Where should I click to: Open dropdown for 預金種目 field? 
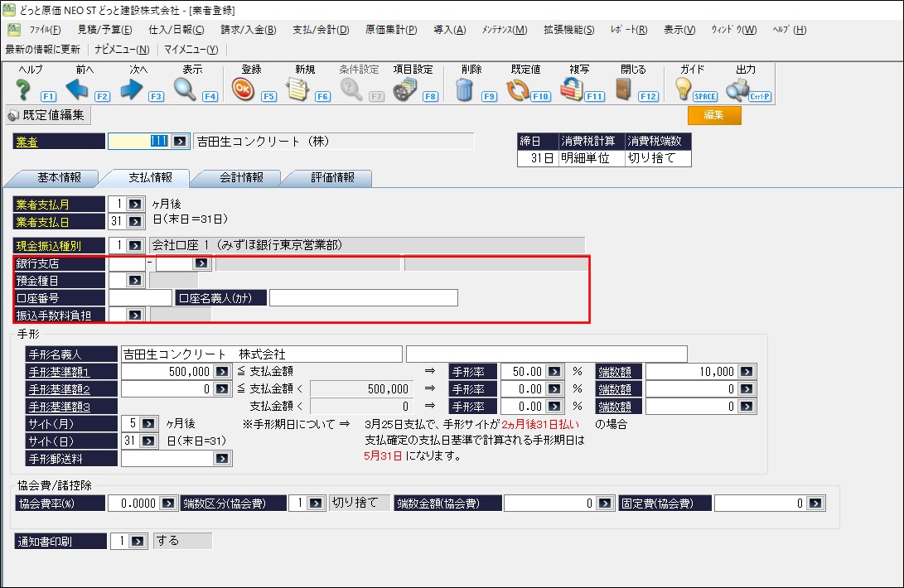[136, 281]
